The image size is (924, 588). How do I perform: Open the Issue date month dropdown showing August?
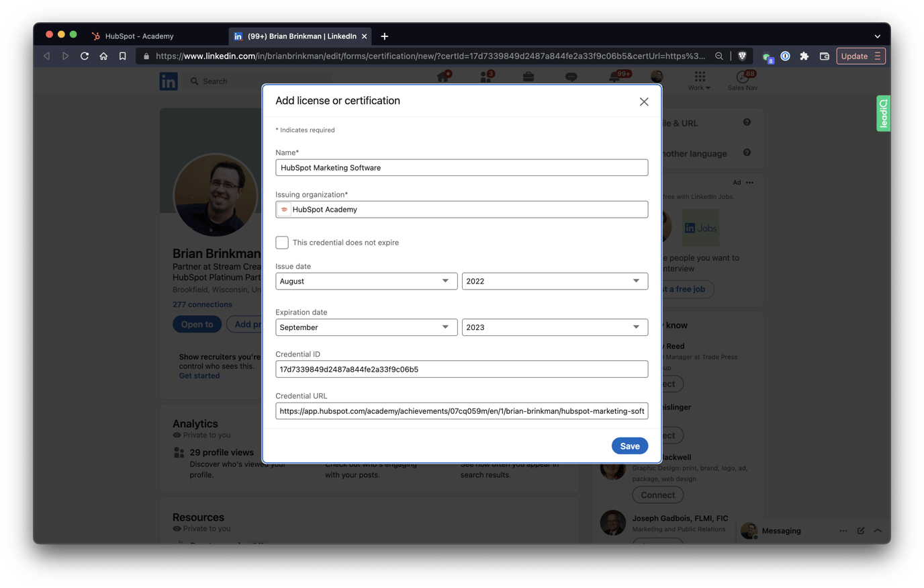tap(366, 281)
